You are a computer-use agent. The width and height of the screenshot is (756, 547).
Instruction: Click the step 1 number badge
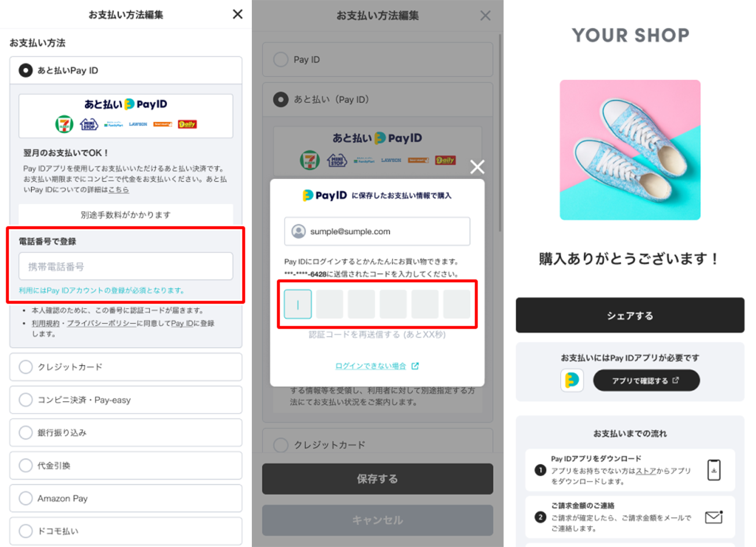540,470
